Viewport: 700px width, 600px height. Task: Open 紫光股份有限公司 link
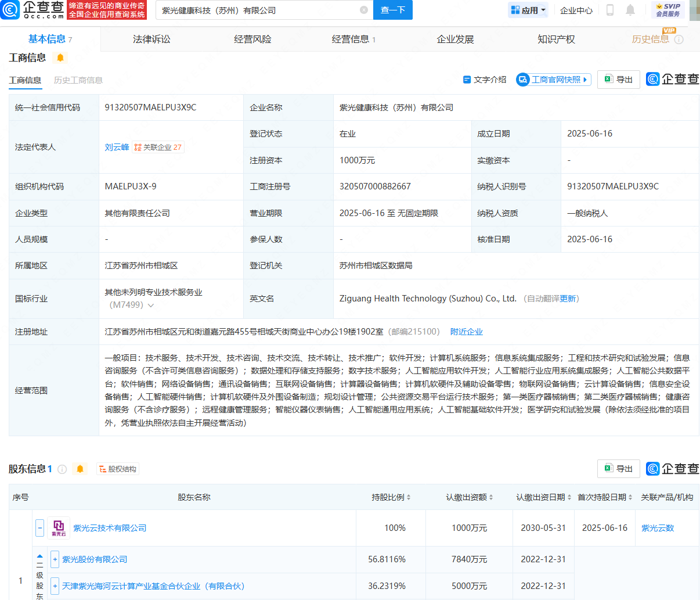click(95, 559)
